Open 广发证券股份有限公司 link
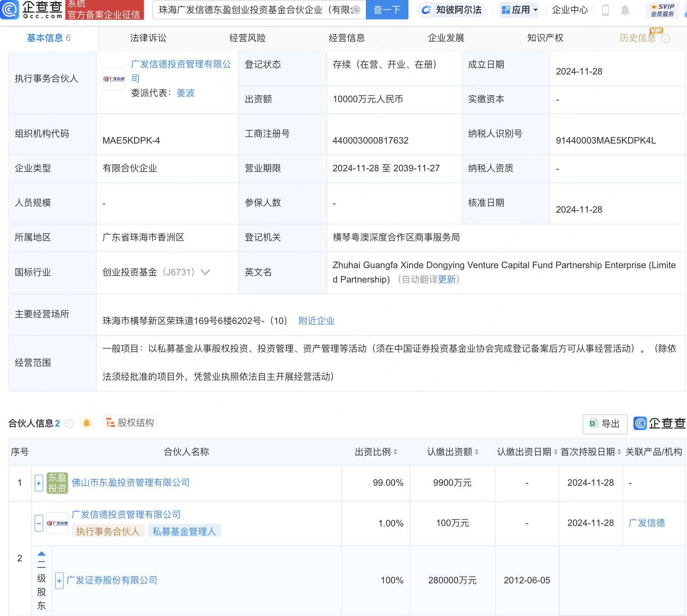The height and width of the screenshot is (616, 687). 112,580
